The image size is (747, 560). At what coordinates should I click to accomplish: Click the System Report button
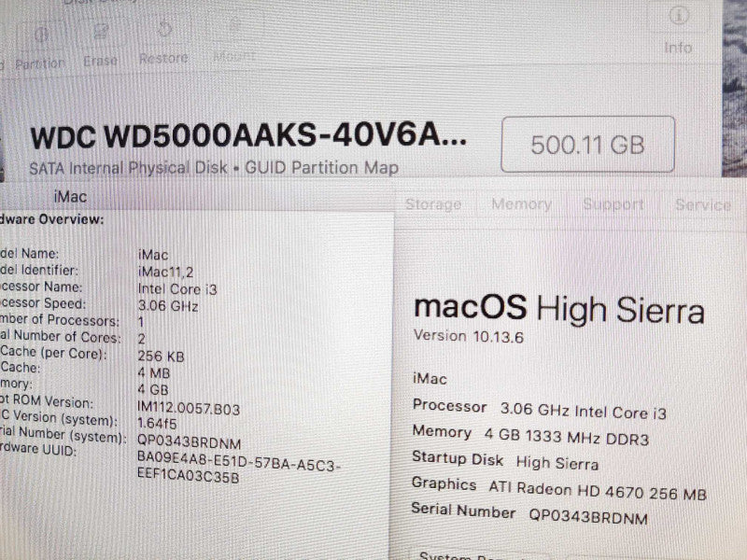coord(481,554)
